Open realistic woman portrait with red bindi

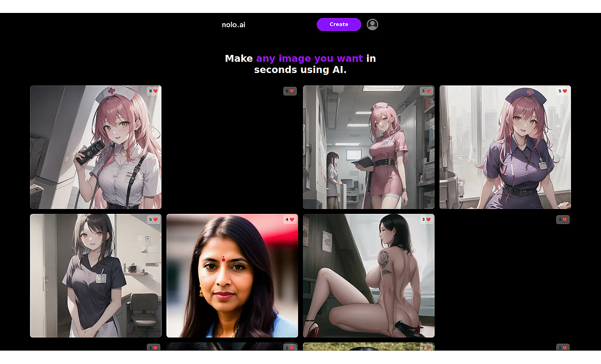click(x=232, y=275)
